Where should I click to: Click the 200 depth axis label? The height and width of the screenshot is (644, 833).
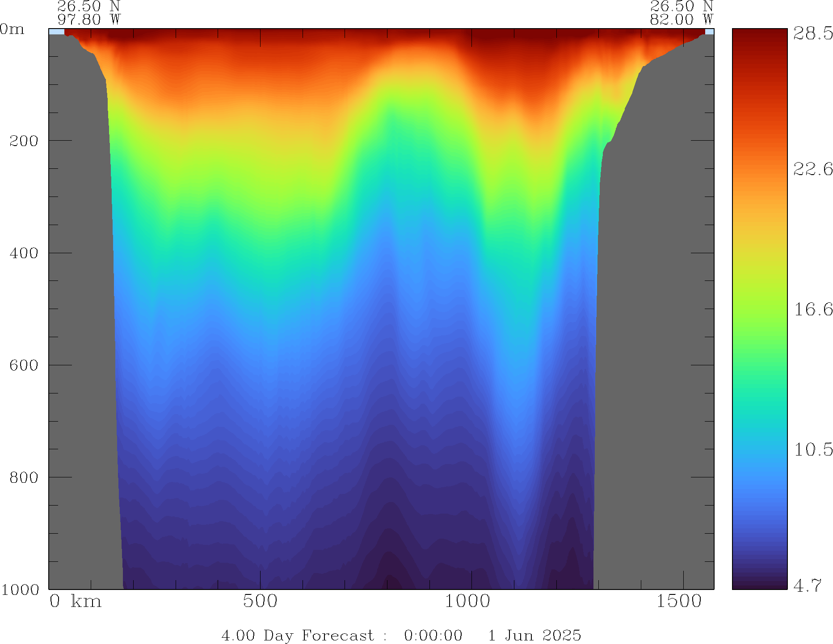click(x=24, y=141)
